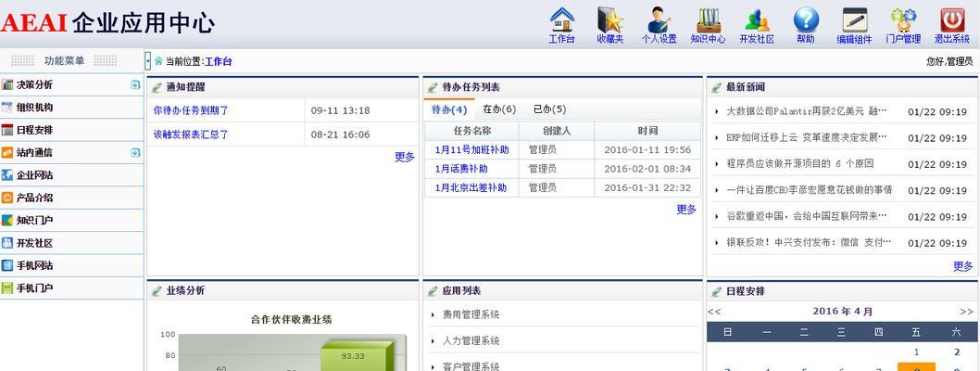Open the 1月11号加班补助 task

pyautogui.click(x=471, y=150)
